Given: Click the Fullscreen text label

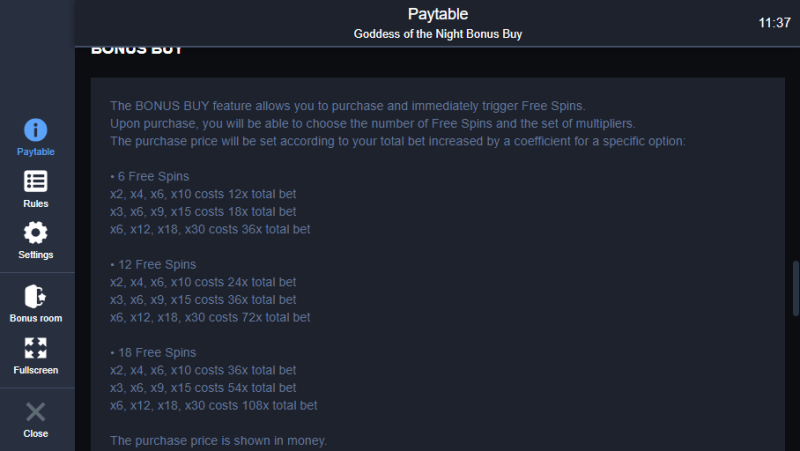Looking at the screenshot, I should click(35, 370).
